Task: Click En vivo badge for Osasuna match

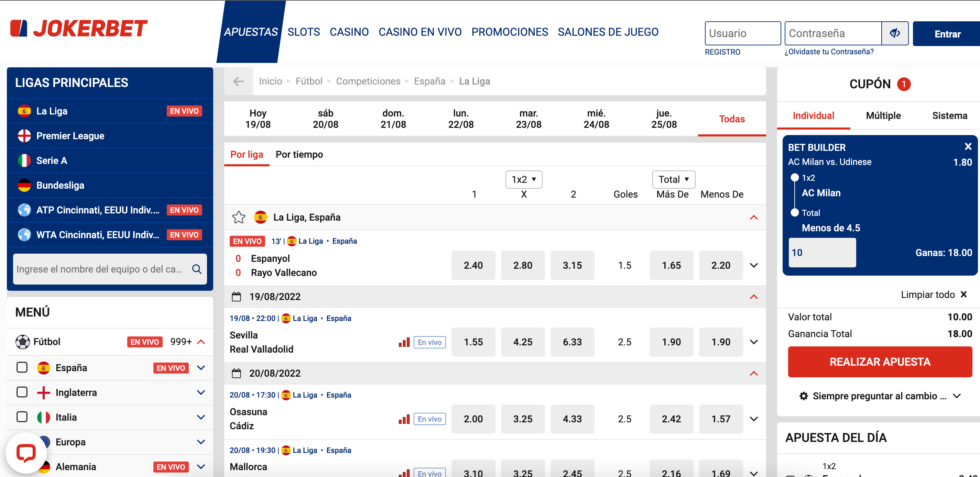Action: pos(429,419)
